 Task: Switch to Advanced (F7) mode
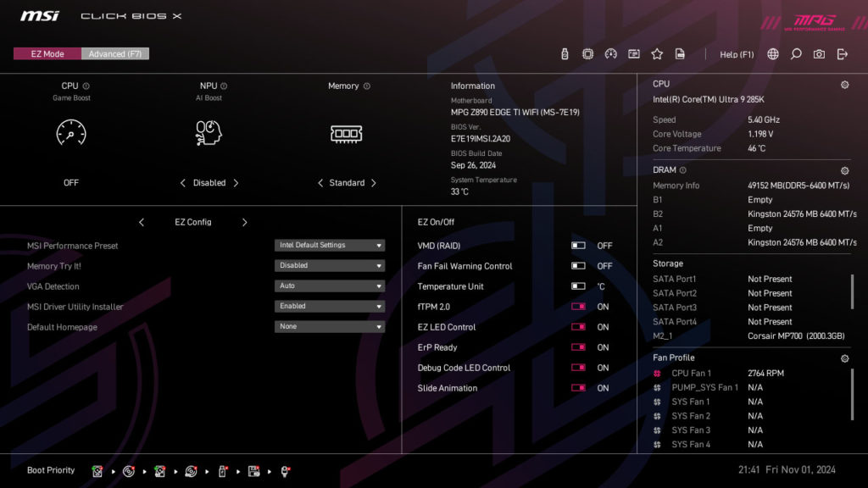point(115,53)
